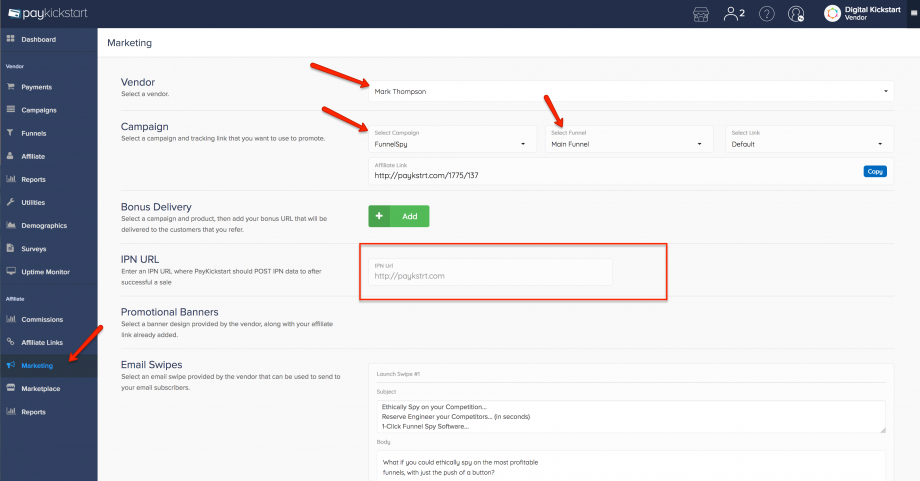Screen dimensions: 920x481
Task: Open the Select Funnel dropdown (Main Funnel)
Action: [x=628, y=139]
